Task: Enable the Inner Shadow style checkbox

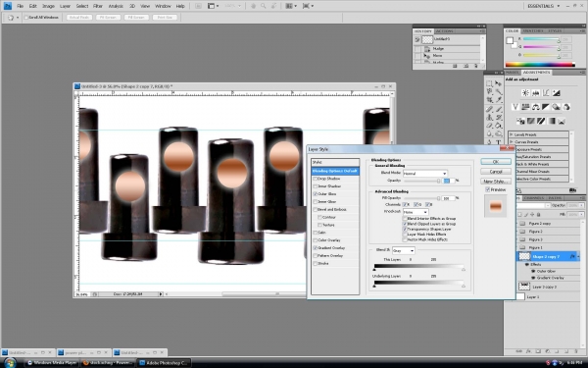Action: click(316, 186)
